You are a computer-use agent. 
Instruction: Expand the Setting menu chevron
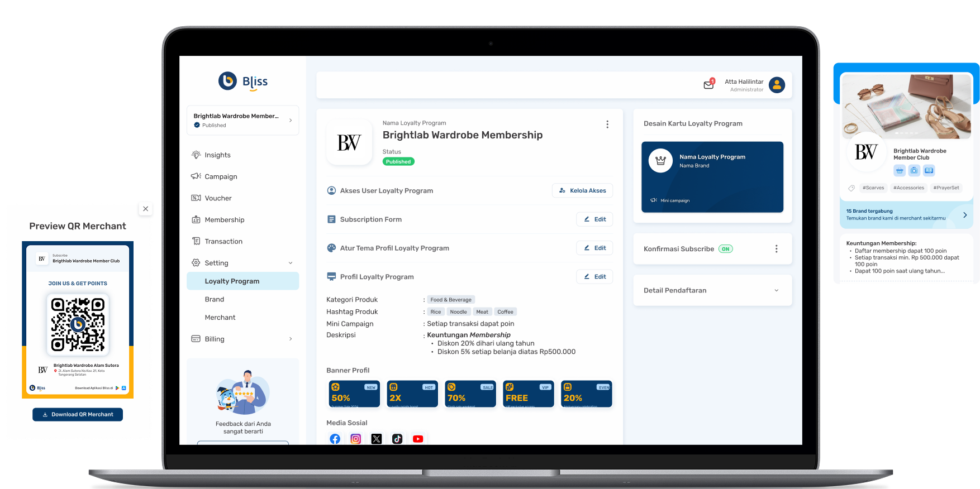click(291, 263)
